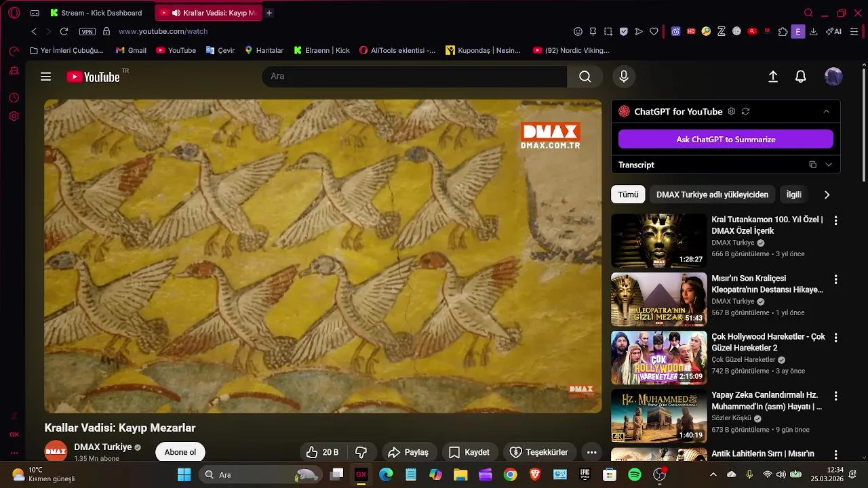The image size is (868, 488).
Task: Select the Tümü filter chip
Action: [x=628, y=195]
